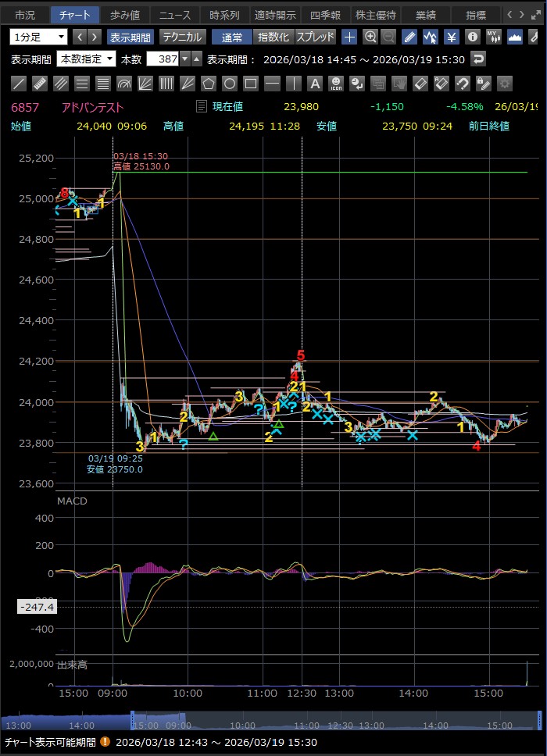Select the trend line drawing tool
This screenshot has width=547, height=756.
pos(20,84)
